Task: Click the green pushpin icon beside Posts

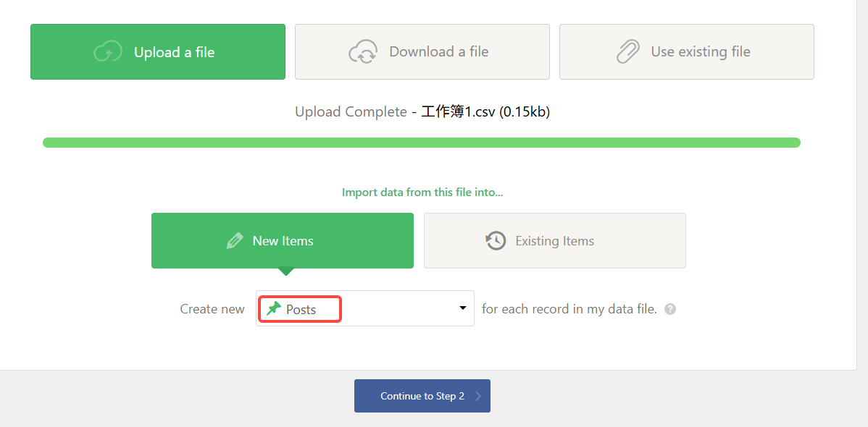Action: 273,309
